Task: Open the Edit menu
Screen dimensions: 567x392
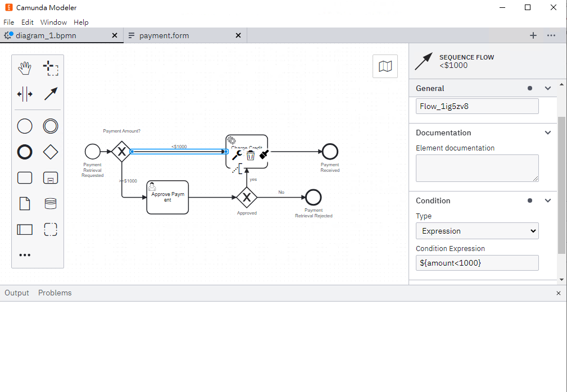Action: [27, 22]
